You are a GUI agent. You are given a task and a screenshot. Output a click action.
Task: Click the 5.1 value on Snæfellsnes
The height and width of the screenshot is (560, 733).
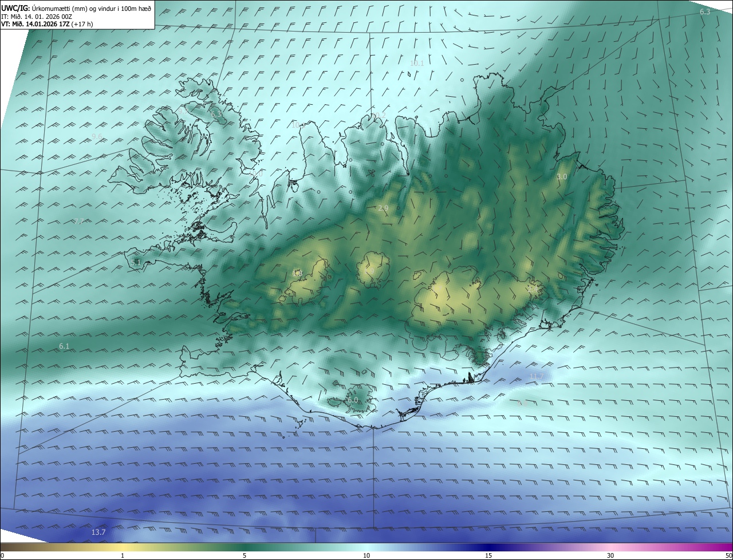(x=136, y=262)
